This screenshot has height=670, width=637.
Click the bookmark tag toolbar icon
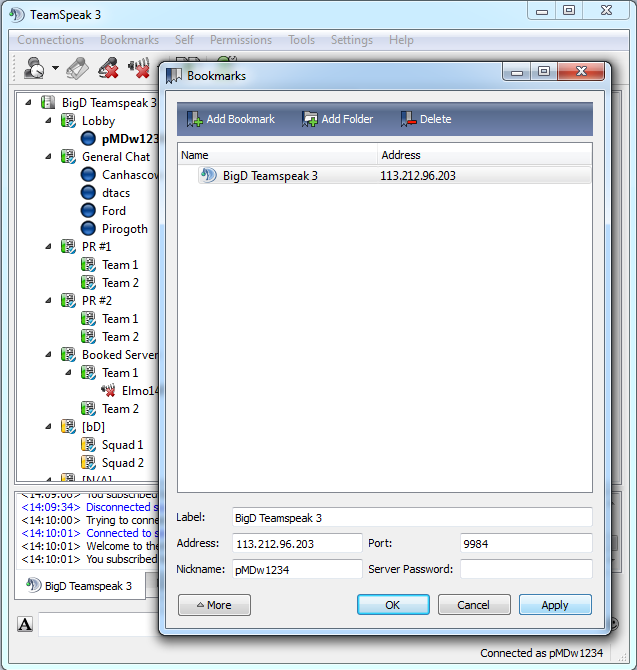pyautogui.click(x=77, y=68)
